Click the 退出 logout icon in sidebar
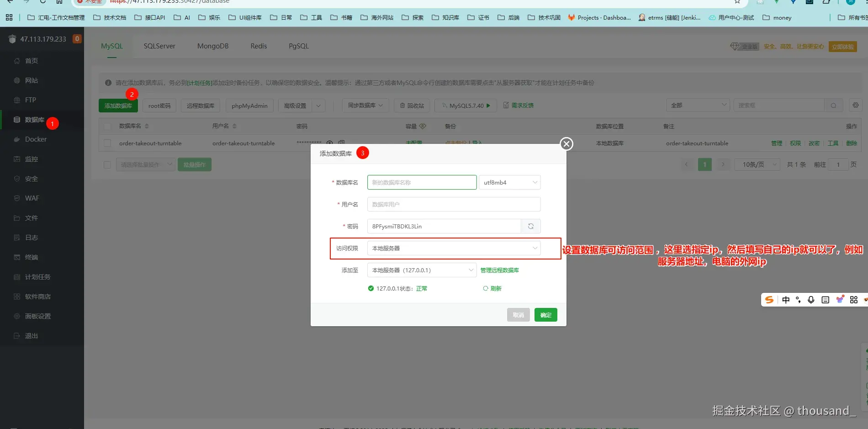Screen dimensions: 868x429 17,336
